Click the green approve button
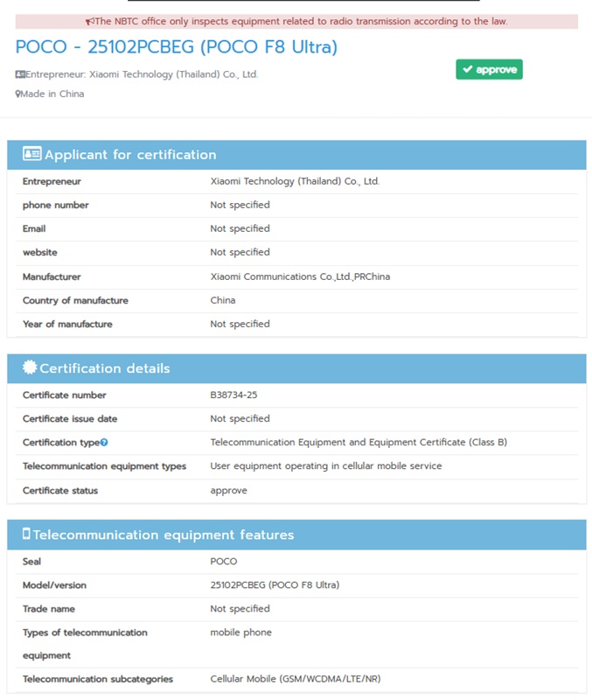592x700 pixels. click(x=487, y=69)
